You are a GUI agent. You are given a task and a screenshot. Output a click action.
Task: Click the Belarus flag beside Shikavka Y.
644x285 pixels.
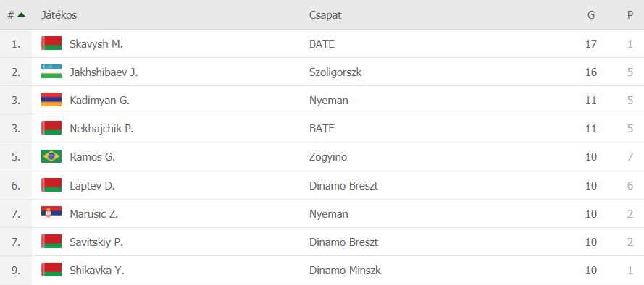(51, 269)
